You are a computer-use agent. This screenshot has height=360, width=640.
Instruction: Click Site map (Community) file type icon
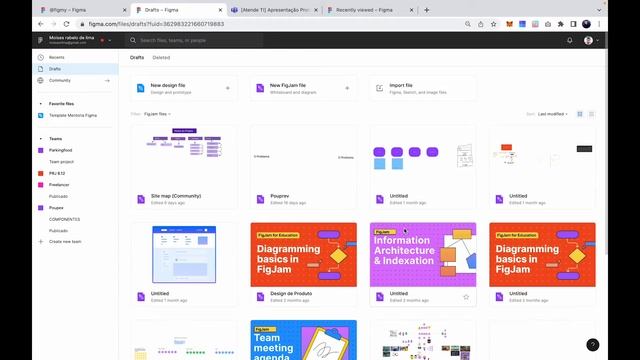141,199
